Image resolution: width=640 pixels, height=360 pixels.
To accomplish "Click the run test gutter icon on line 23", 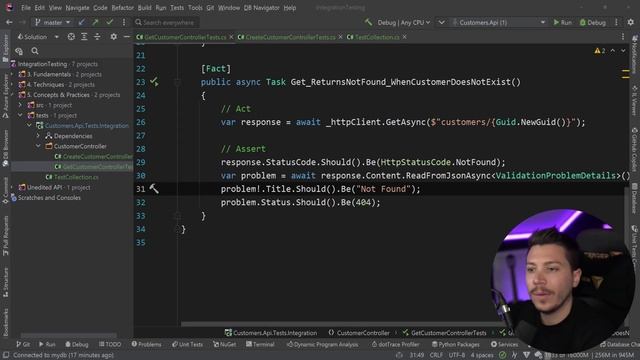I will (154, 82).
